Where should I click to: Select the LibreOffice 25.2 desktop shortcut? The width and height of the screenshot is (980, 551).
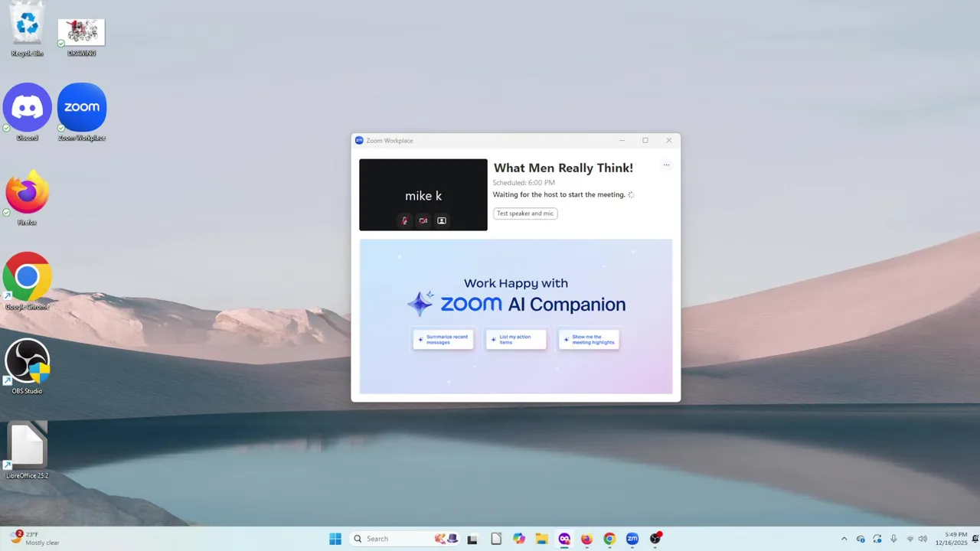click(28, 450)
